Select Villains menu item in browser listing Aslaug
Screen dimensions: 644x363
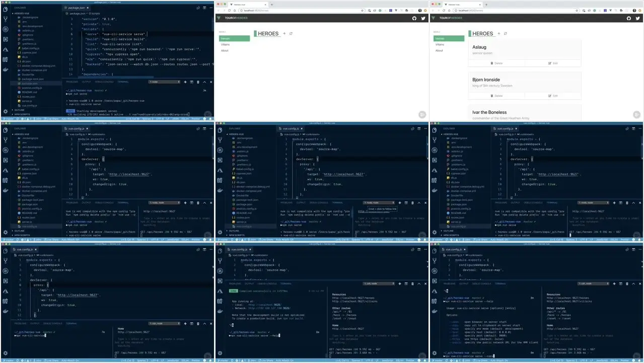coord(441,44)
